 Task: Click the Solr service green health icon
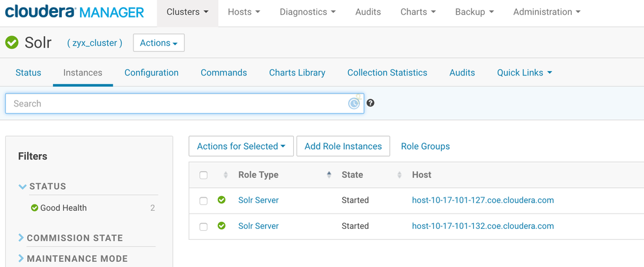pos(12,43)
